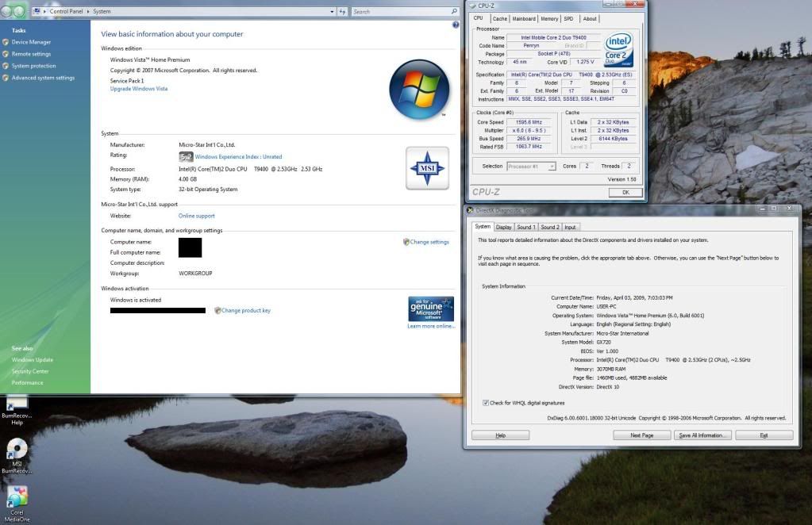Image resolution: width=812 pixels, height=525 pixels.
Task: Click the Code Name value Penryn
Action: pyautogui.click(x=531, y=45)
